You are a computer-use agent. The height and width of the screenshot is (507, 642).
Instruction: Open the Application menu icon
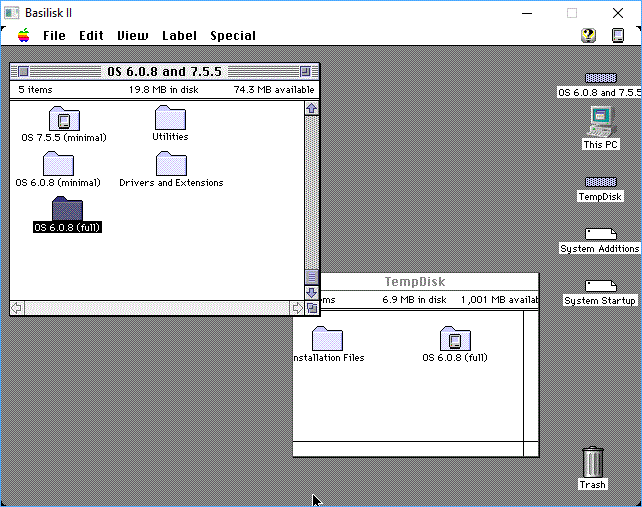(x=618, y=35)
